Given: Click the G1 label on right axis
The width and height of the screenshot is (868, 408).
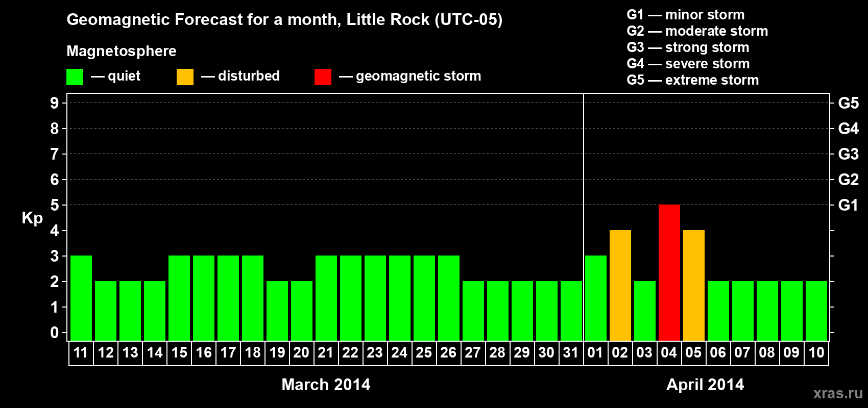Looking at the screenshot, I should (848, 205).
